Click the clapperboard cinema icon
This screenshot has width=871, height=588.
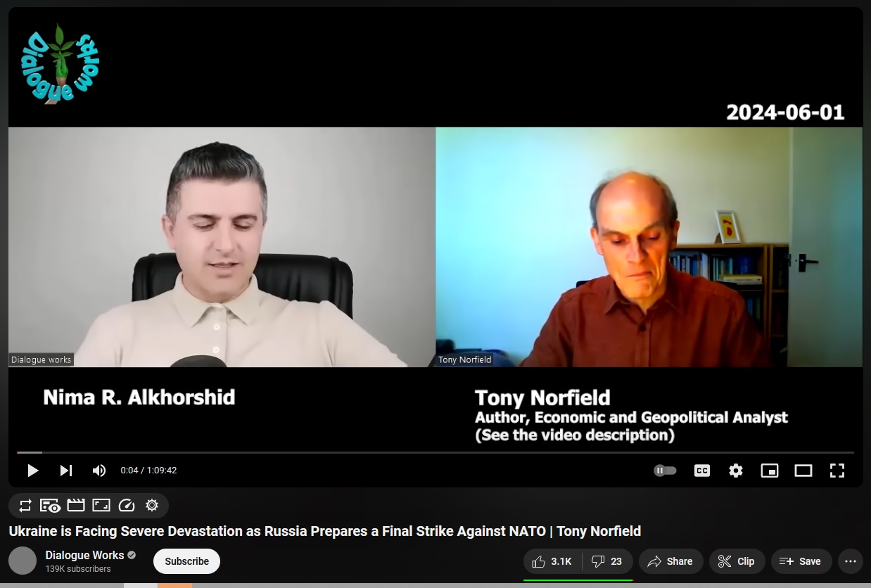pos(76,505)
